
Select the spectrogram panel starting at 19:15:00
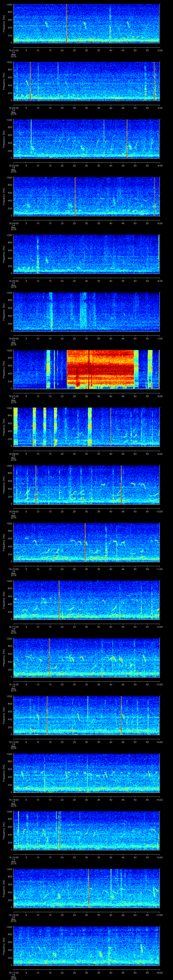coord(86,831)
